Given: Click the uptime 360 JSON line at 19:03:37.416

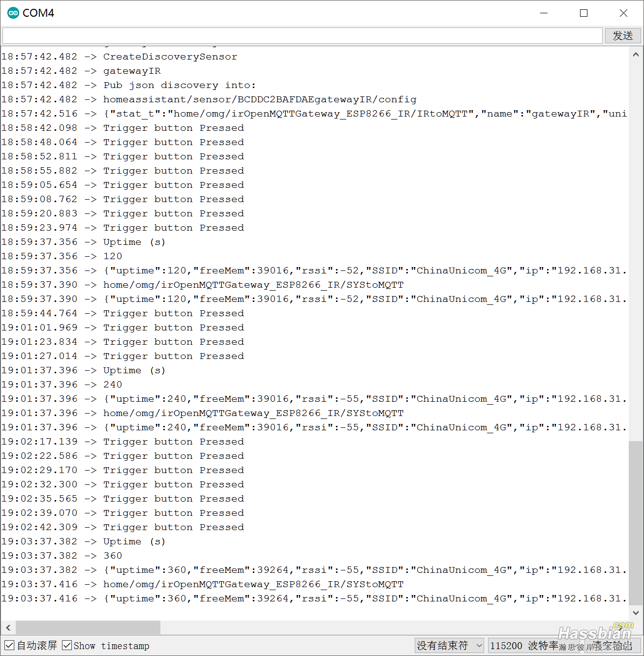Looking at the screenshot, I should click(314, 598).
